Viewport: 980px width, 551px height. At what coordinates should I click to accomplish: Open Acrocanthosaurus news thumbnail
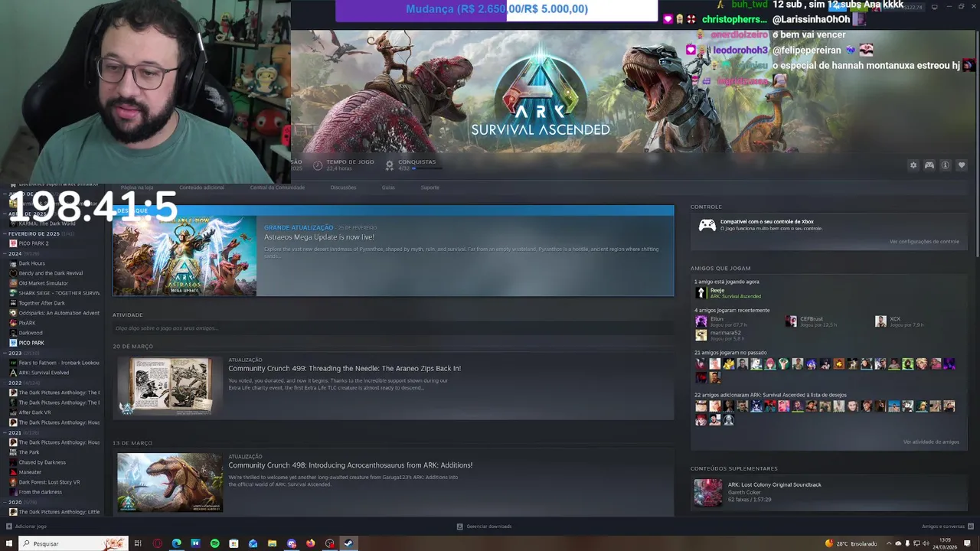point(169,482)
